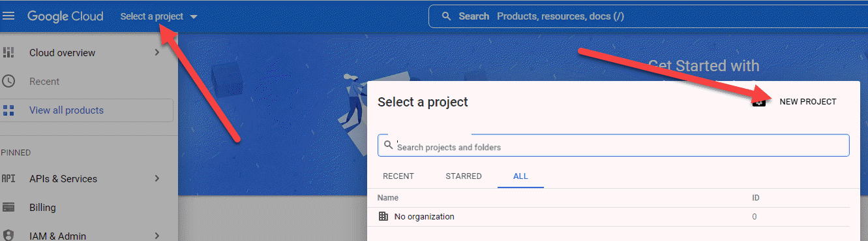The image size is (868, 241).
Task: Open IAM & Admin in sidebar
Action: (x=57, y=236)
